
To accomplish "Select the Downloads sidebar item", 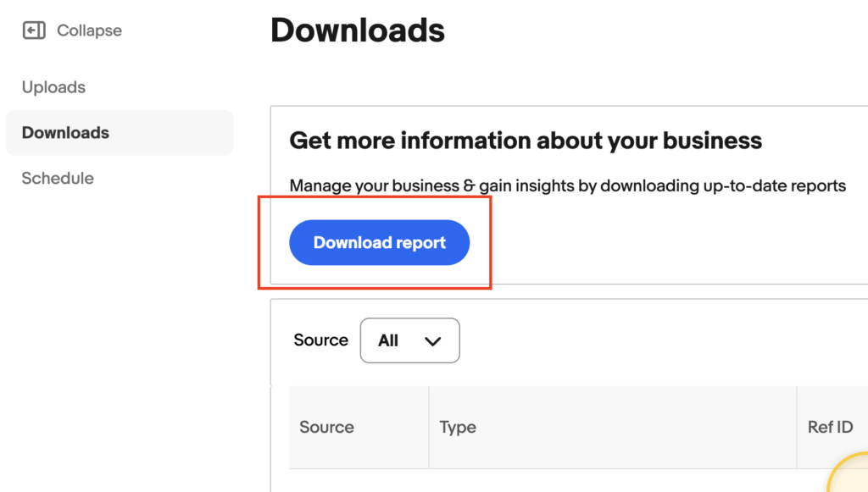I will (65, 133).
